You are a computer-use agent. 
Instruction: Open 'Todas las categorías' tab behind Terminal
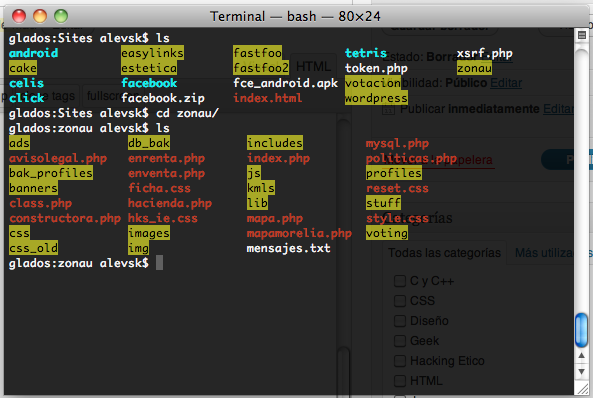(x=444, y=253)
